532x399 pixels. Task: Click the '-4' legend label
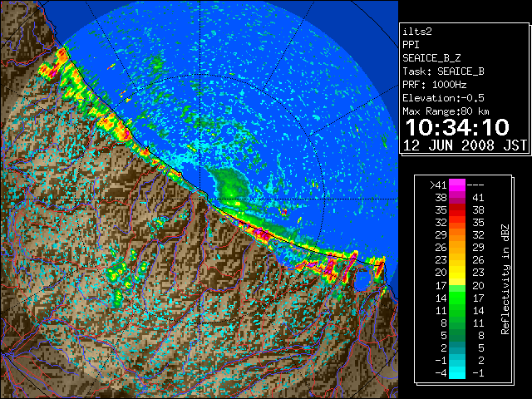[441, 373]
